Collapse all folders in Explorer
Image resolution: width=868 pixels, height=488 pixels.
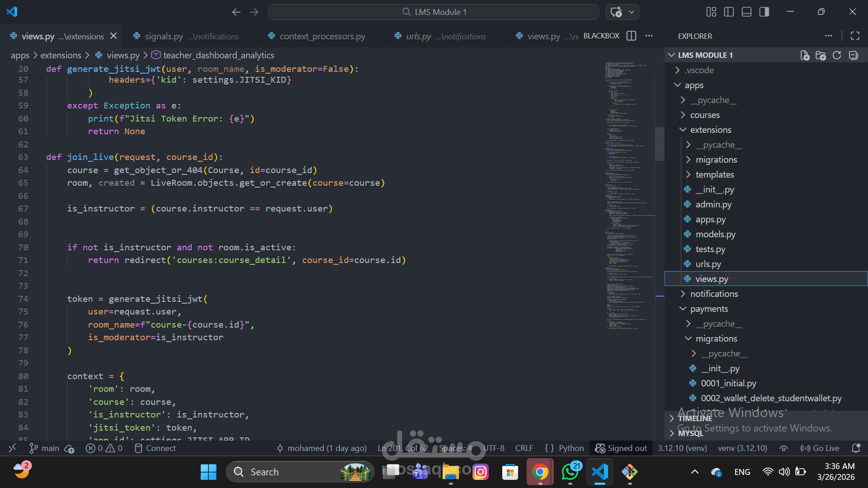click(x=853, y=55)
